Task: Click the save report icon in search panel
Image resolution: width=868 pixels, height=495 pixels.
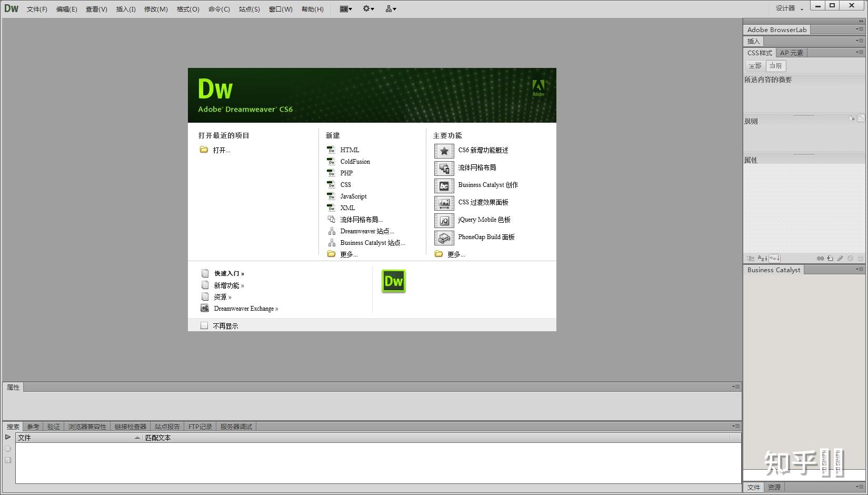Action: (8, 460)
